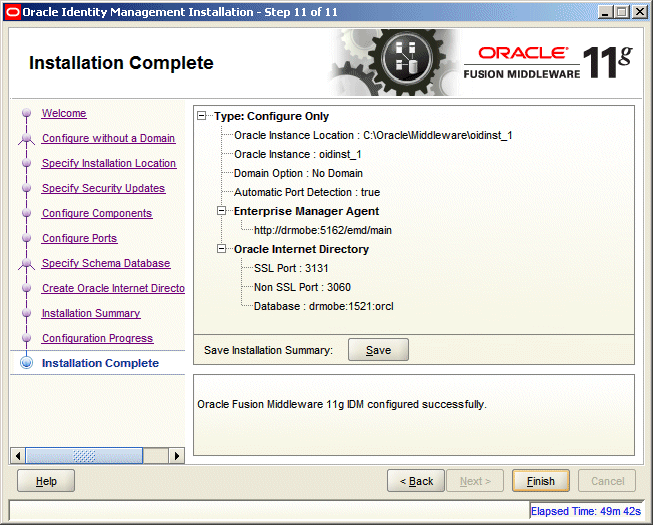This screenshot has height=525, width=653.
Task: Minimize the installer window
Action: [x=605, y=12]
